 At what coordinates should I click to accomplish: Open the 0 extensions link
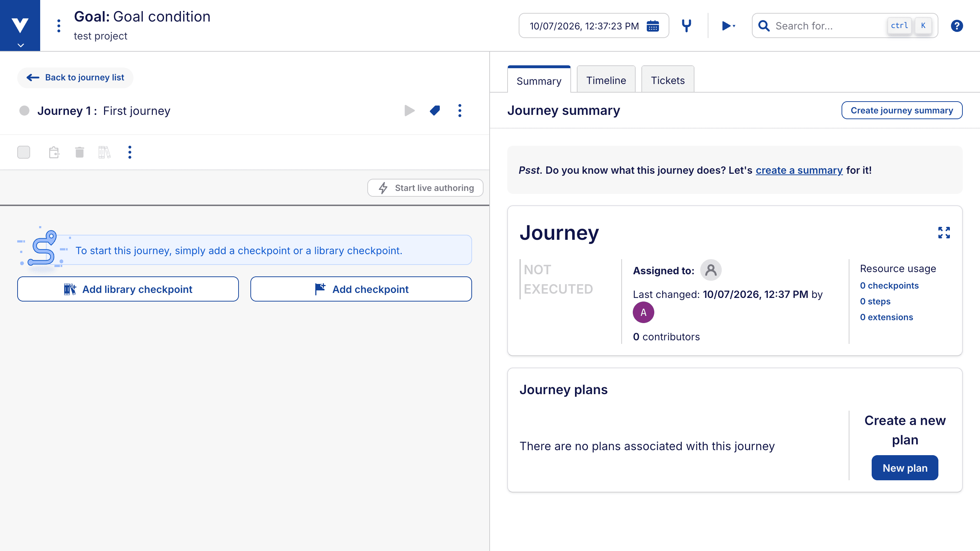tap(886, 317)
